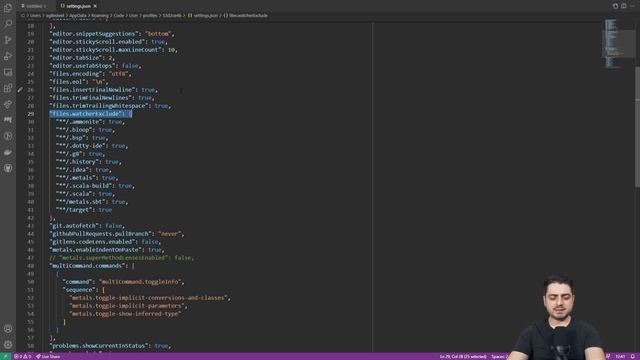This screenshot has width=640, height=360.
Task: Open the Extensions view
Action: [8, 88]
